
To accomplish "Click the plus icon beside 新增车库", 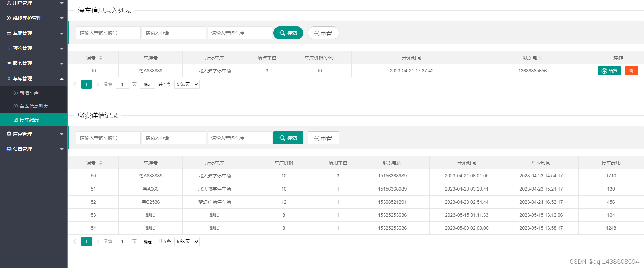I will [x=16, y=93].
